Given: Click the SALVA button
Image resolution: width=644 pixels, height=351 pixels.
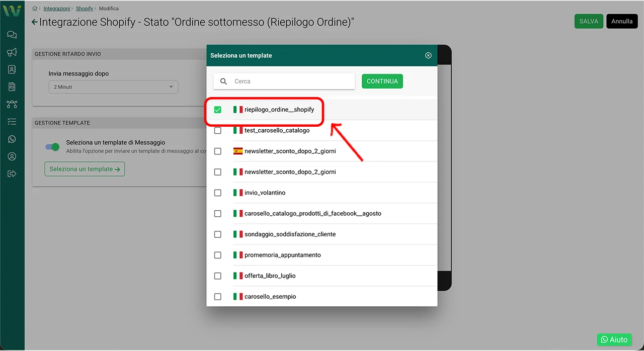Looking at the screenshot, I should (589, 21).
